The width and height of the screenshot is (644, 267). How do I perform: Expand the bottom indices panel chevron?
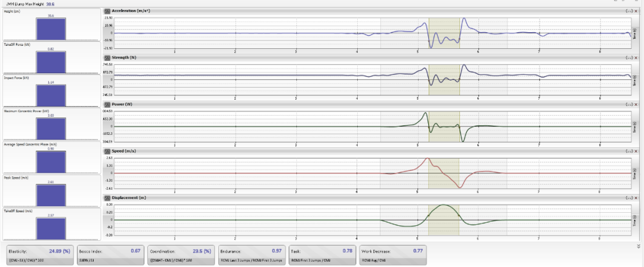(637, 245)
